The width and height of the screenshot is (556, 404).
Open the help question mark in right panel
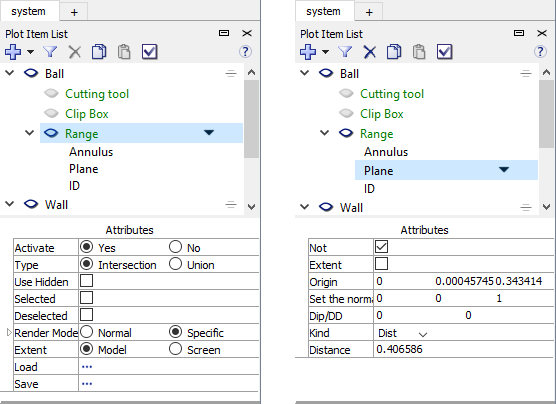540,52
